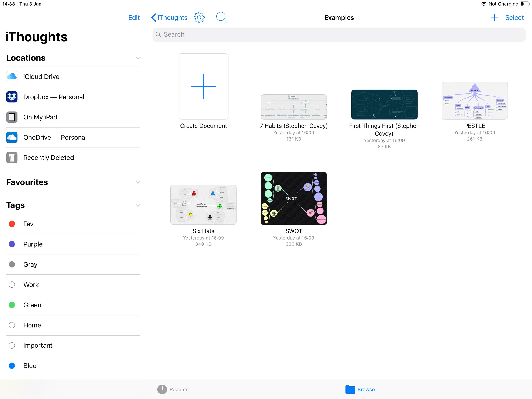Viewport: 532px width, 399px height.
Task: Open the SWOT mind map thumbnail
Action: point(293,198)
